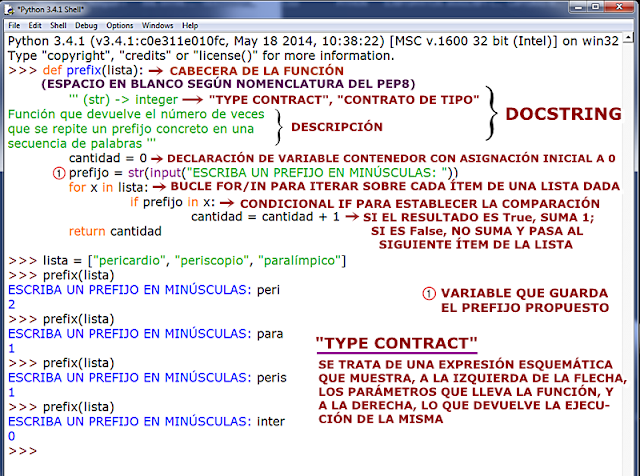
Task: Click the 'if prefijo in x:' line
Action: click(173, 202)
